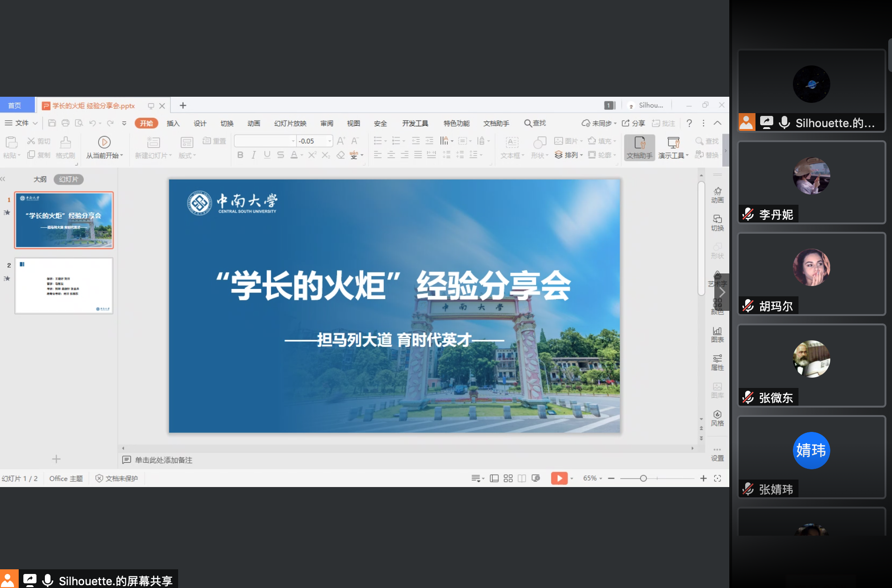This screenshot has height=588, width=892.
Task: Click 单击此处添加备注 to add notes
Action: tap(163, 459)
